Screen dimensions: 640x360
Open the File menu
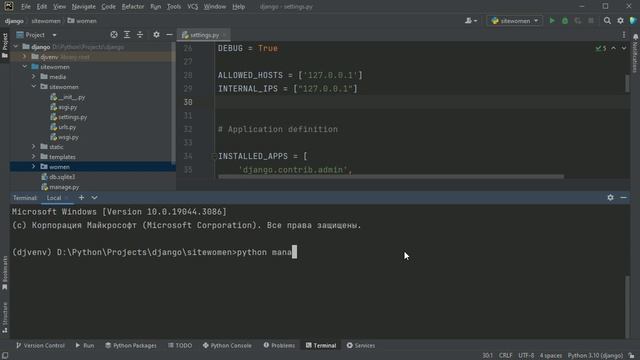(x=26, y=7)
